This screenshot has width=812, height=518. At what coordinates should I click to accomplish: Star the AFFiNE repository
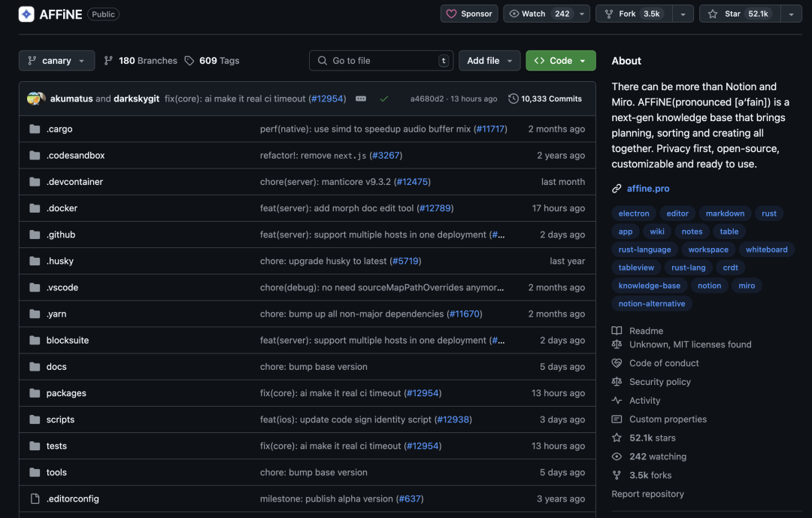coord(740,14)
